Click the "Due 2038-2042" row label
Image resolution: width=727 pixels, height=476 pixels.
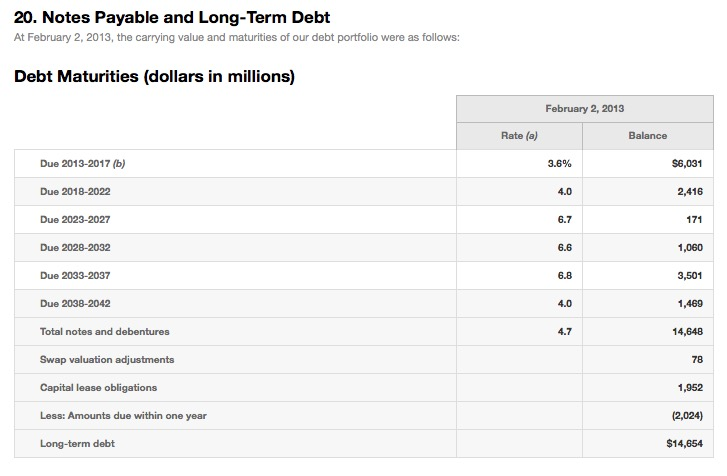pyautogui.click(x=73, y=303)
